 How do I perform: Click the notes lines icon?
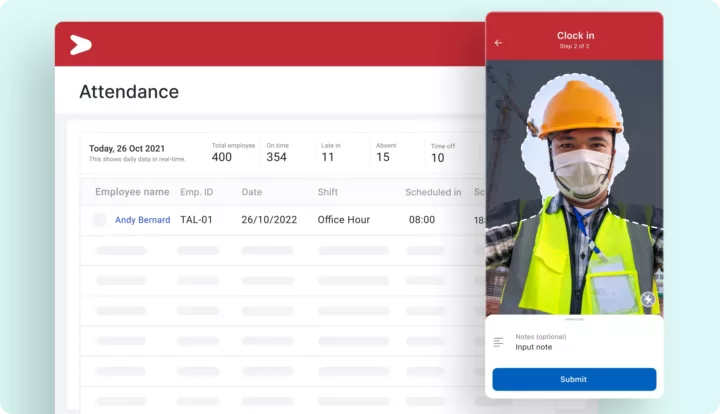499,342
